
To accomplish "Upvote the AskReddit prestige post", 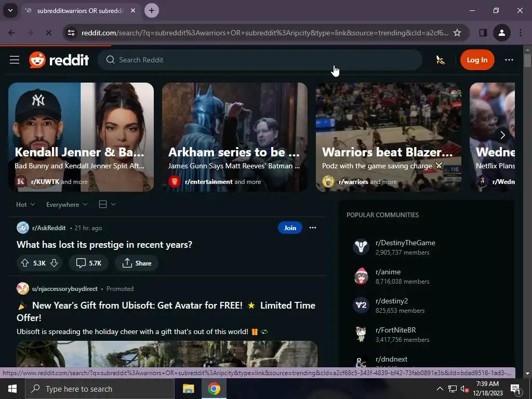I will click(x=25, y=263).
